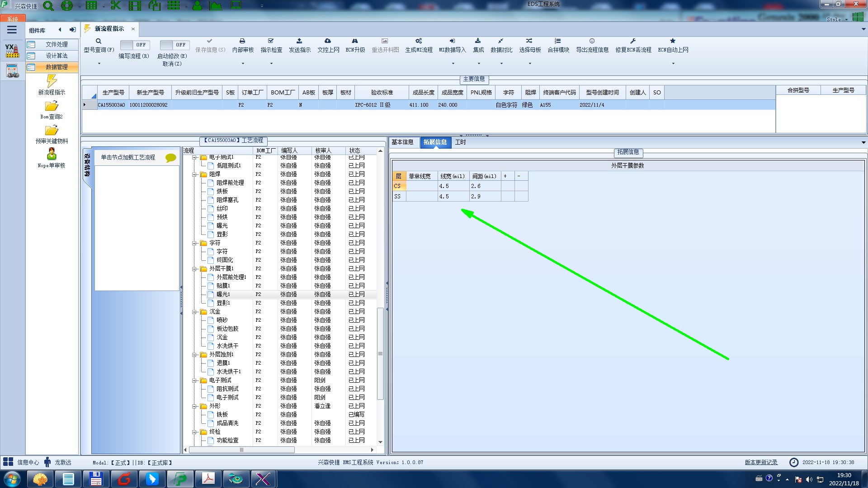868x488 pixels.
Task: Click the 内部审核 printer icon
Action: [x=243, y=41]
